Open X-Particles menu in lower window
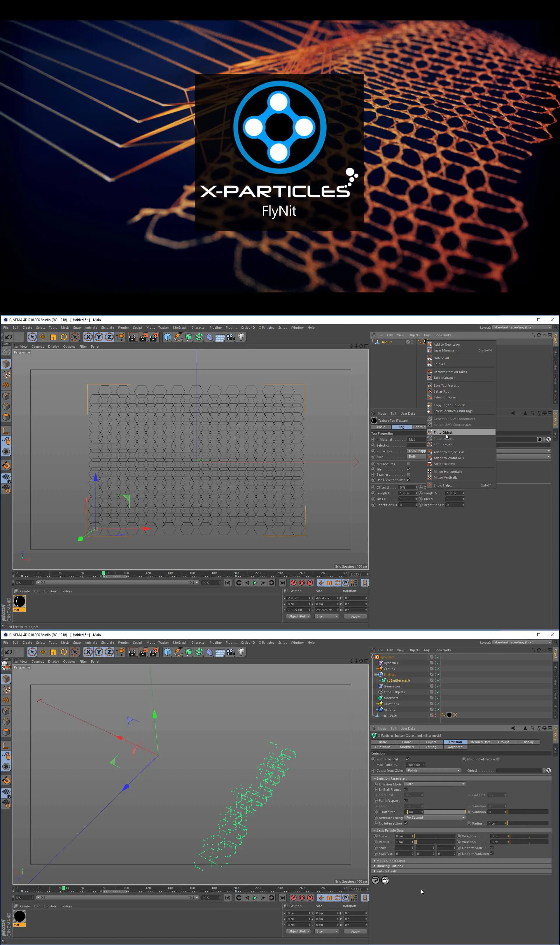Viewport: 560px width, 945px height. point(266,643)
